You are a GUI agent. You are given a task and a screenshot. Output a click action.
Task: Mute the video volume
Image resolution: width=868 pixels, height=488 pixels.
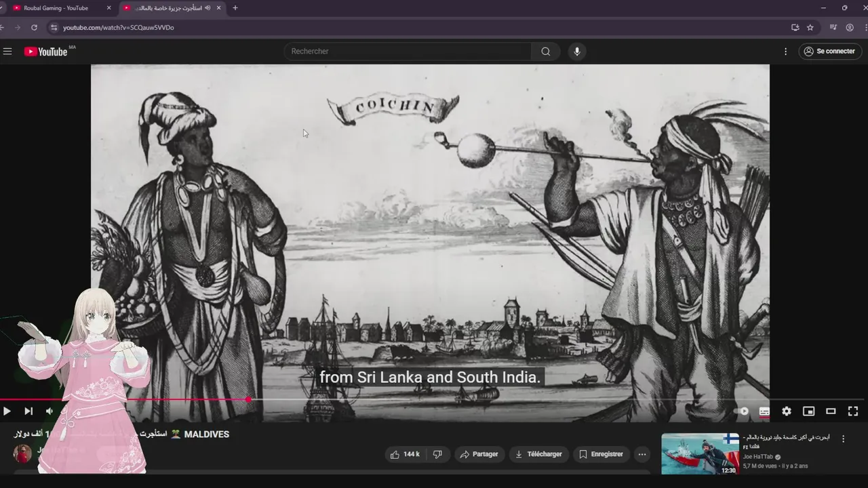pos(50,411)
